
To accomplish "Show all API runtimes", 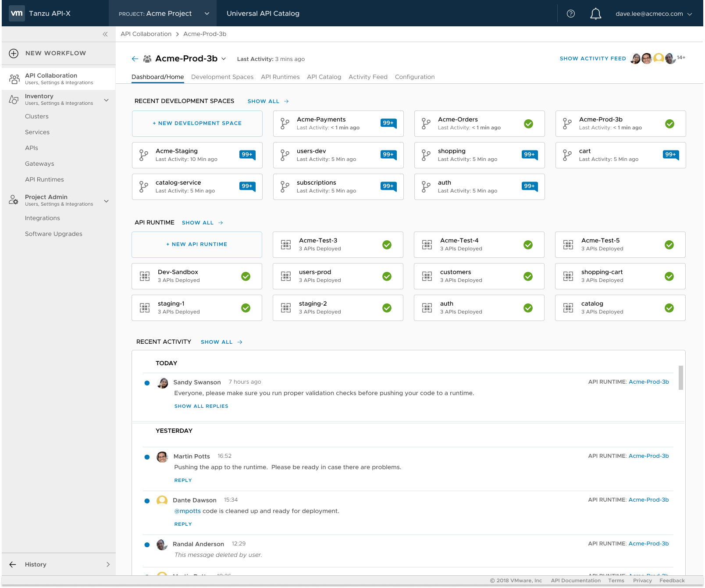I will 202,223.
